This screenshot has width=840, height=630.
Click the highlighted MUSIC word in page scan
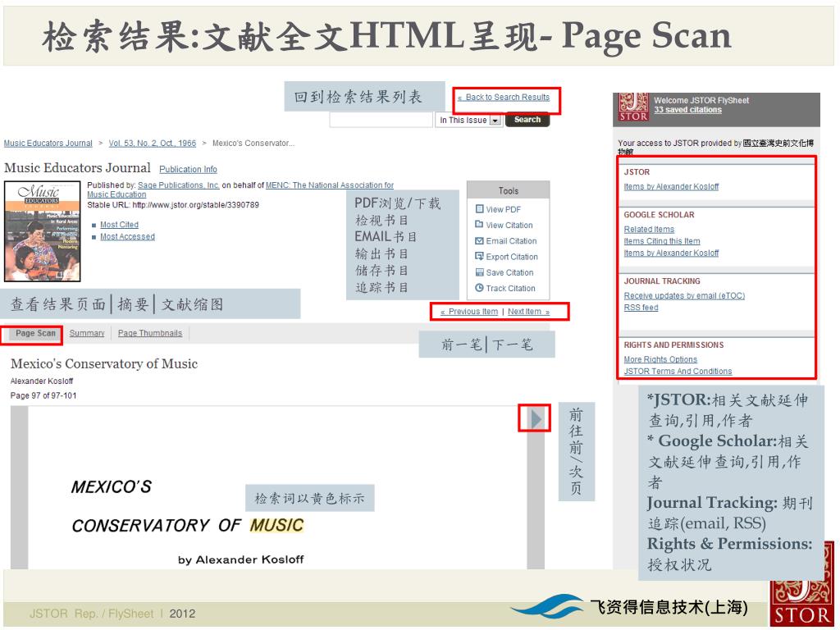coord(277,525)
